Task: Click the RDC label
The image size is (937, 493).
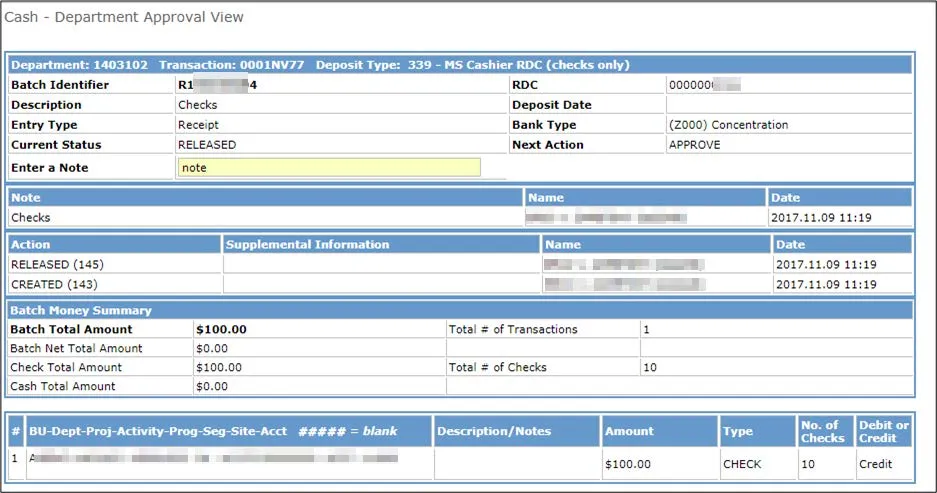Action: [525, 85]
